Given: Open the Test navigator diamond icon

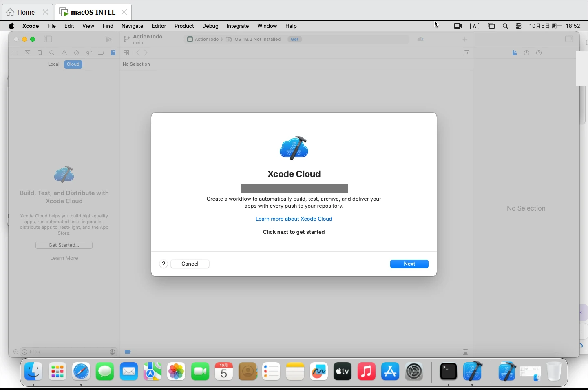Looking at the screenshot, I should point(76,53).
